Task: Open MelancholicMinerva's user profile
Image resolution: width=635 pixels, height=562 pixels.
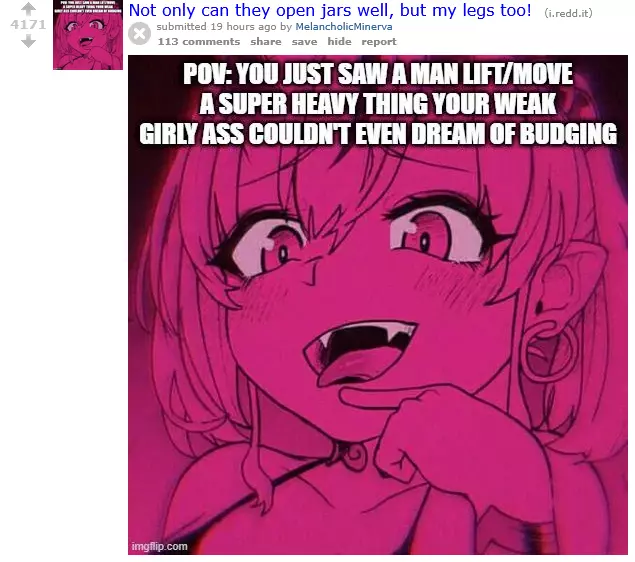Action: click(x=343, y=27)
